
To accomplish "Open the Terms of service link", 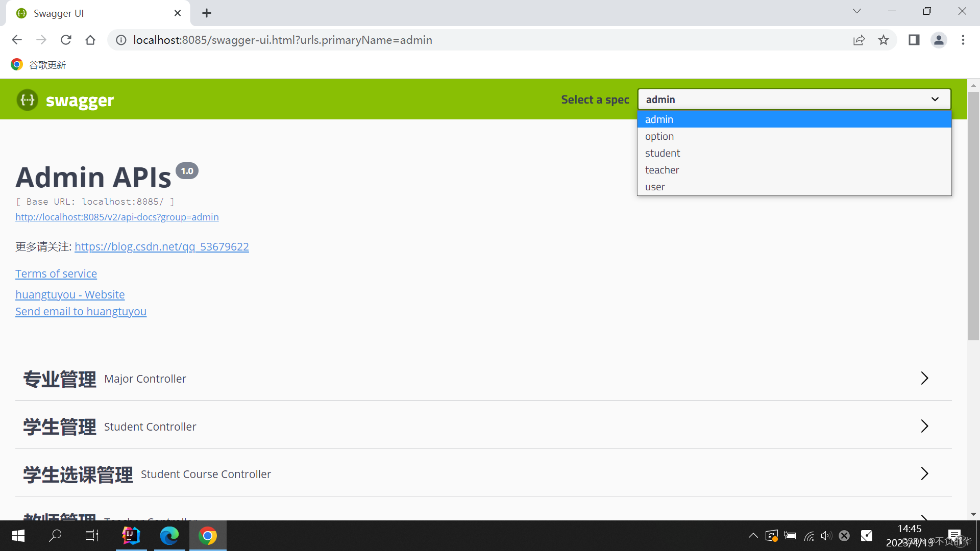I will click(56, 273).
